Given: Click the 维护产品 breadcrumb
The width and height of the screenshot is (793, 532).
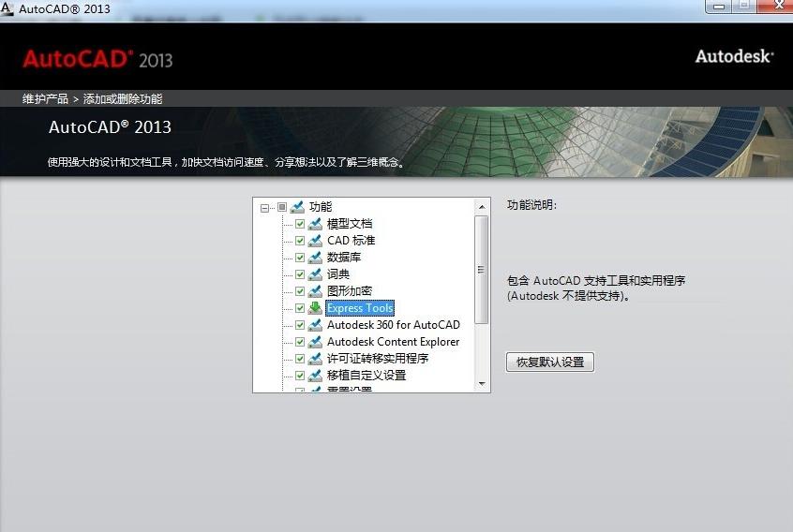Looking at the screenshot, I should coord(45,99).
